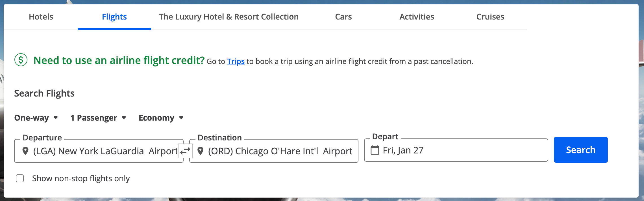Swap departure and destination airports
This screenshot has height=201, width=644.
[185, 151]
